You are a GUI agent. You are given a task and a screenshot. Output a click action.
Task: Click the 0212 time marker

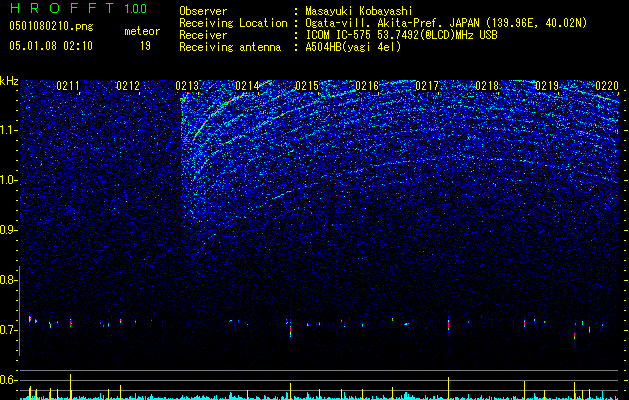(128, 85)
